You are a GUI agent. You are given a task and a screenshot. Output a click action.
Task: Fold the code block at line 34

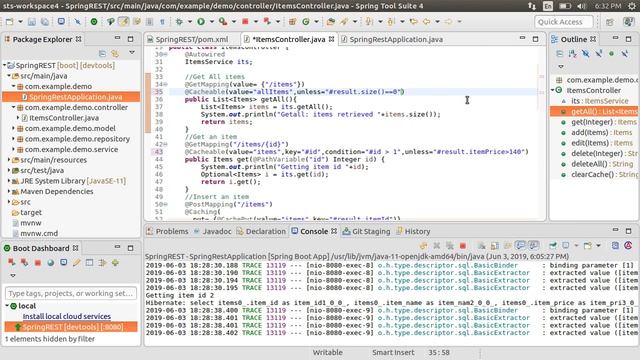click(x=165, y=84)
